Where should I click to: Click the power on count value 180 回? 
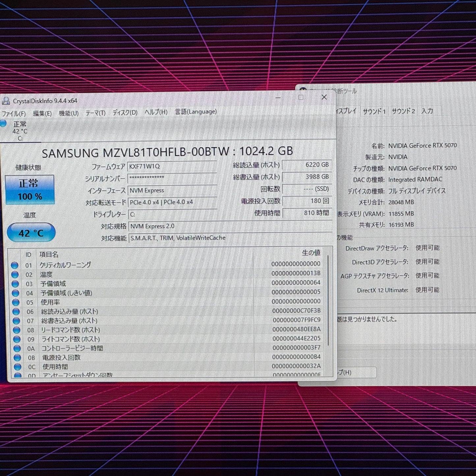[307, 201]
